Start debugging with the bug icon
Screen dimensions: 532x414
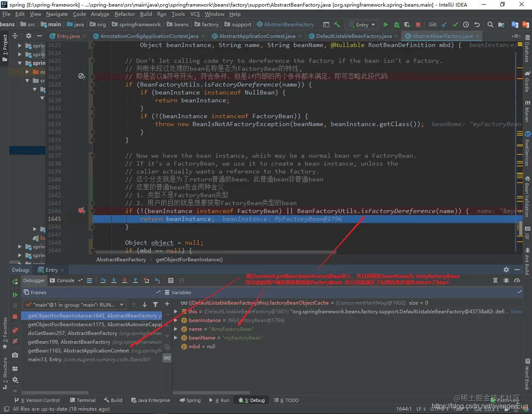397,25
